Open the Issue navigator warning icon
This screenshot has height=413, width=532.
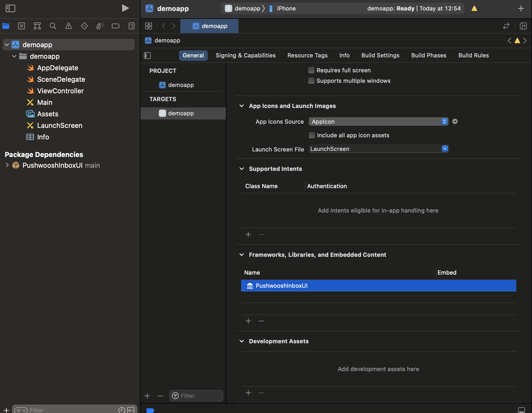coord(69,26)
